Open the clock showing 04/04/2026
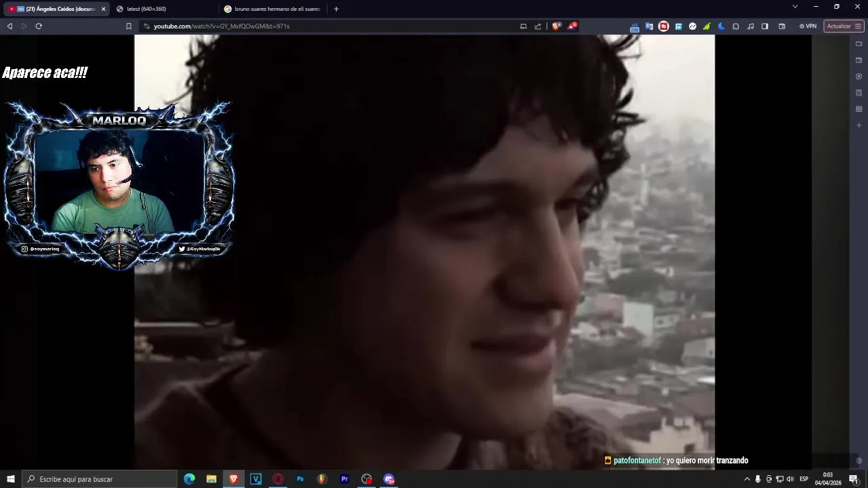 coord(828,479)
